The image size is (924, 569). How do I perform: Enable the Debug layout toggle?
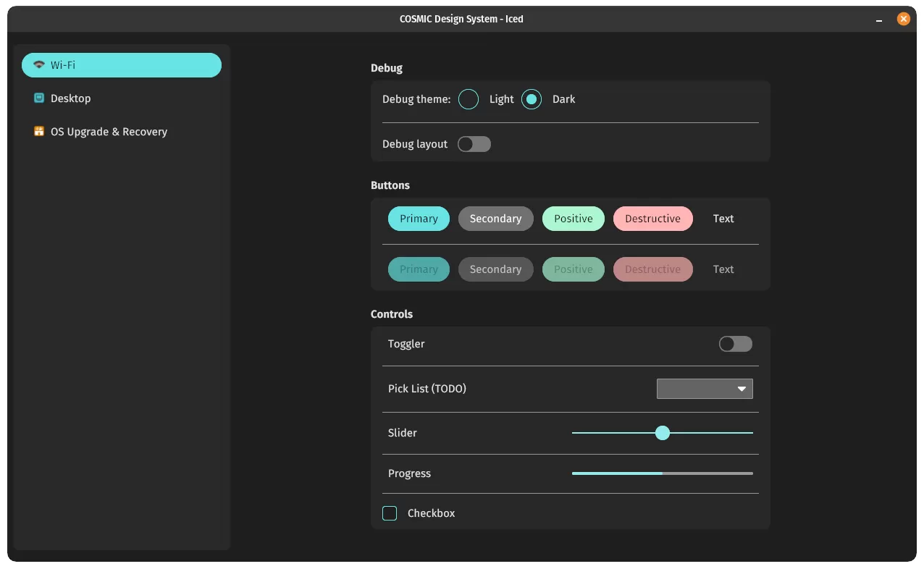pos(474,144)
